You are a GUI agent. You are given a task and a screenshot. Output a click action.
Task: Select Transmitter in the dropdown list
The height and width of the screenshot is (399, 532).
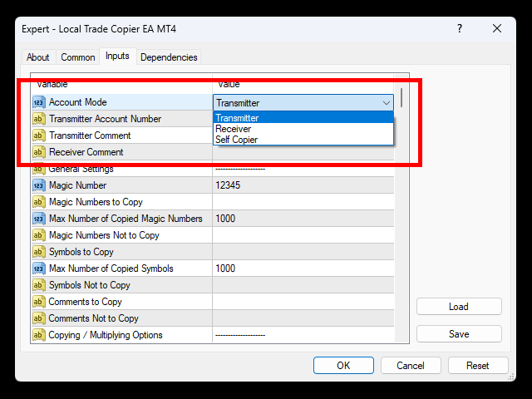click(303, 118)
